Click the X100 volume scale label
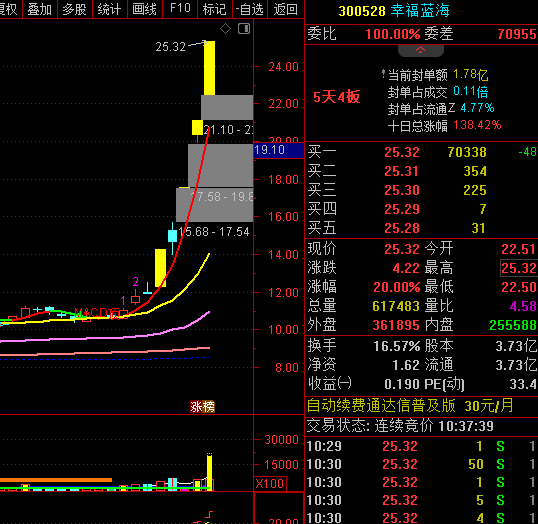Image resolution: width=538 pixels, height=524 pixels. pyautogui.click(x=270, y=484)
